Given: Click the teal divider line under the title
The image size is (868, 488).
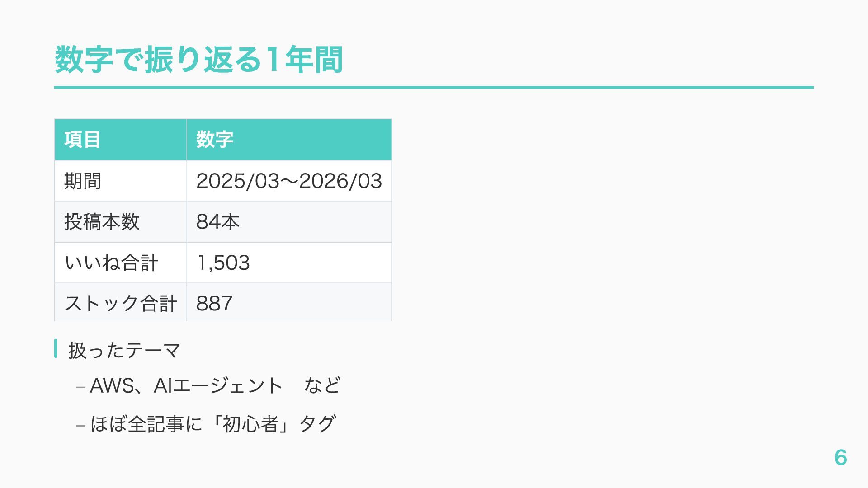Looking at the screenshot, I should point(433,87).
